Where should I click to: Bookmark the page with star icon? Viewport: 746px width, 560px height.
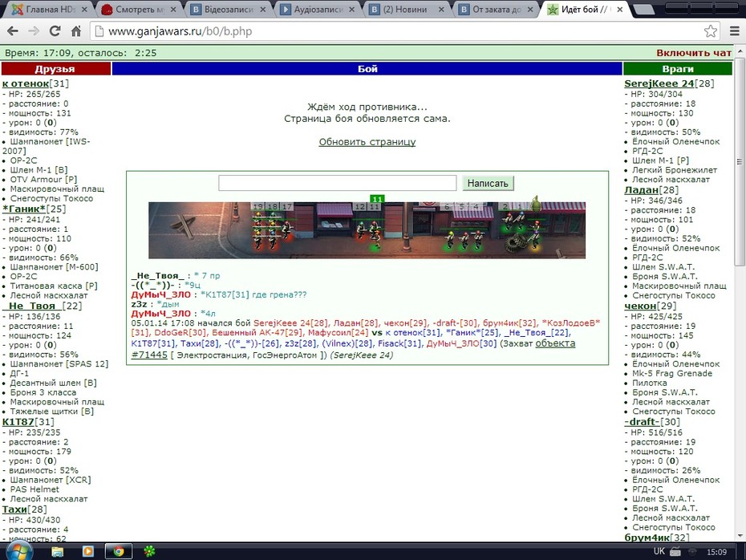coord(711,31)
